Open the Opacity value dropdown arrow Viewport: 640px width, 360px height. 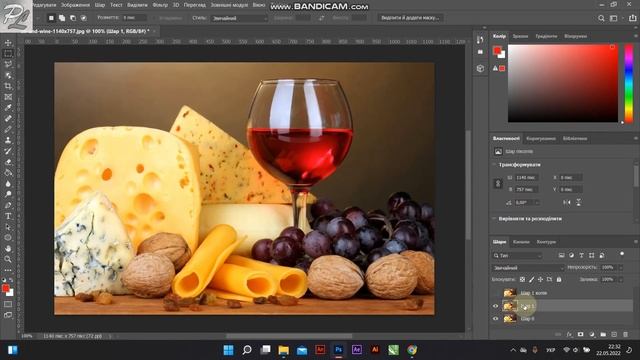pos(621,268)
